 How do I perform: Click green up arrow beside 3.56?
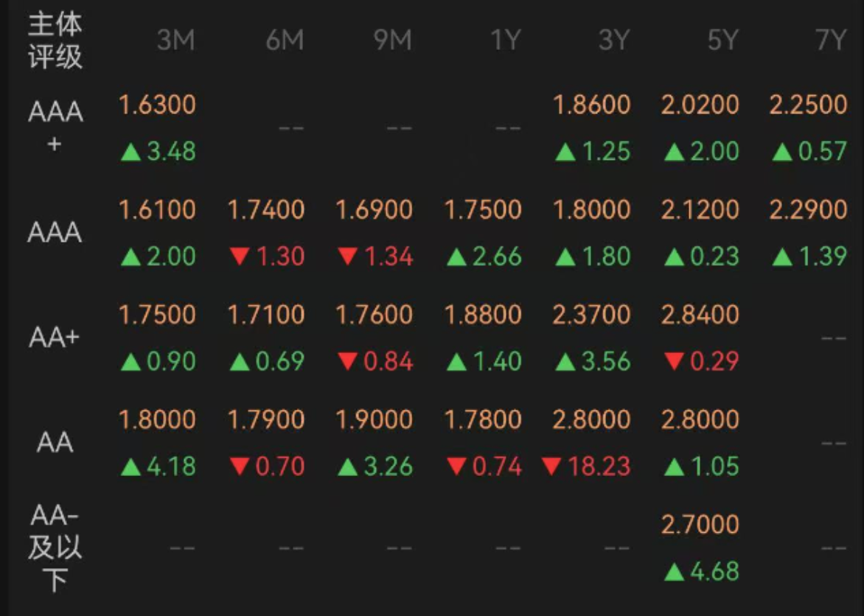coord(565,363)
